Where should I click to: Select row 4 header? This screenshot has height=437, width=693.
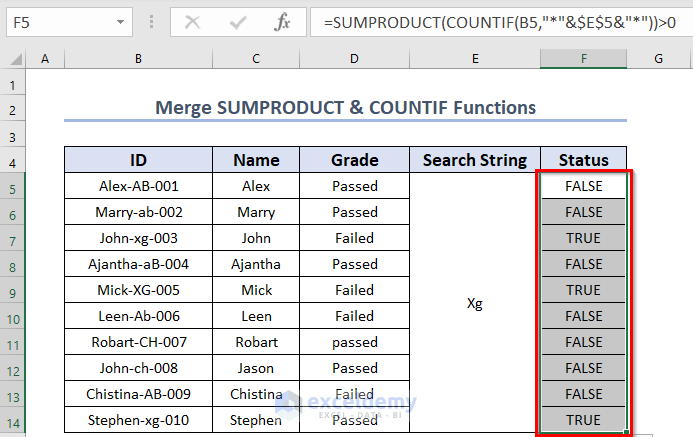13,160
